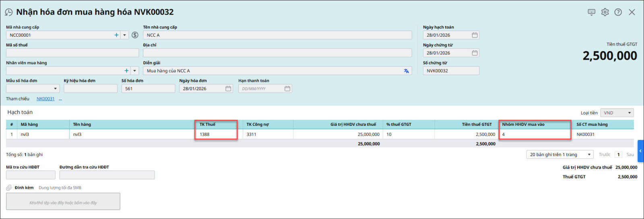644x219 pixels.
Task: Click the supplier debt dollar icon
Action: pos(135,35)
